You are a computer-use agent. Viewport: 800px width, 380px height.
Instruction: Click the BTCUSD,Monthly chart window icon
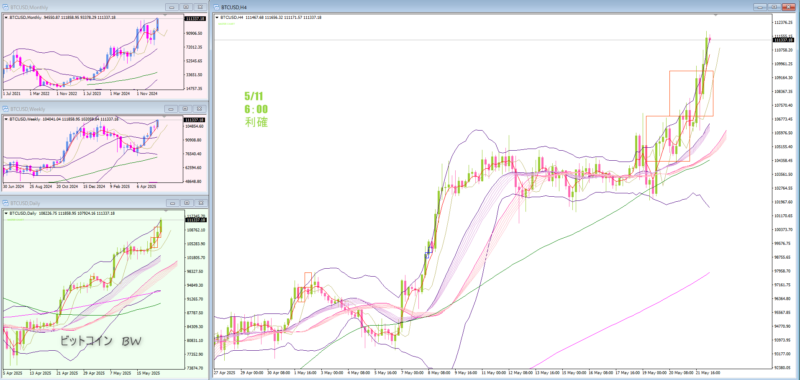click(6, 8)
